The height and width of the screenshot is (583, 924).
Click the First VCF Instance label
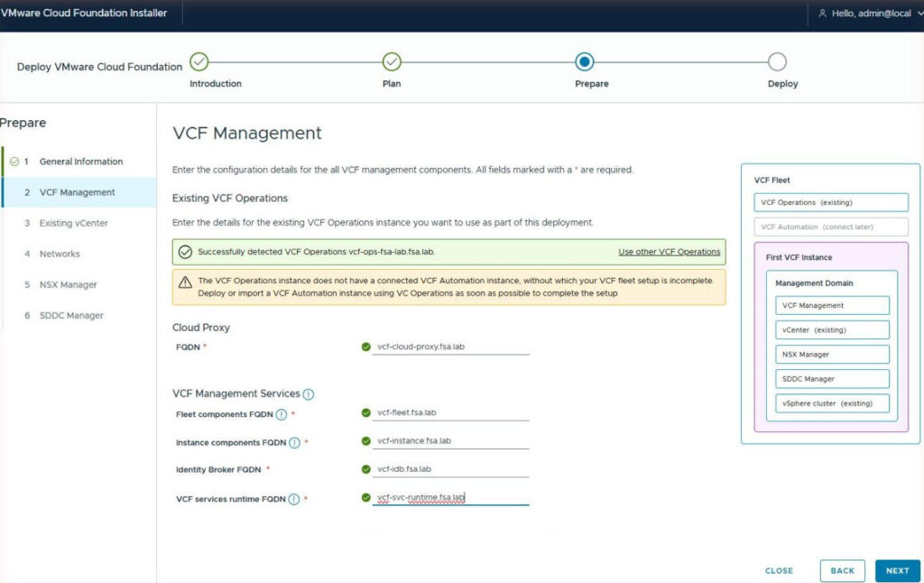pos(799,257)
